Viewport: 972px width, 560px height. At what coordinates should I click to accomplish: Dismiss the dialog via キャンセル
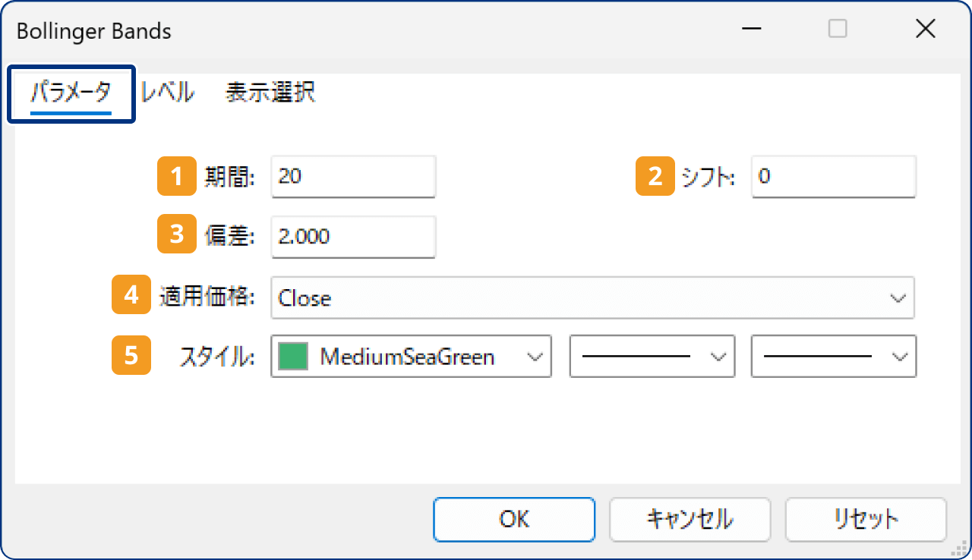click(x=690, y=519)
